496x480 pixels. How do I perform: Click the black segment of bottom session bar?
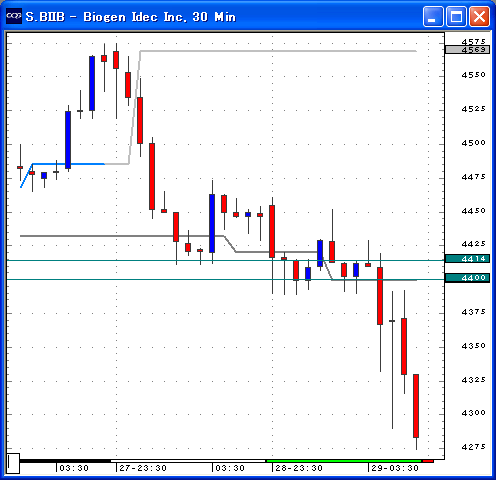(x=65, y=461)
